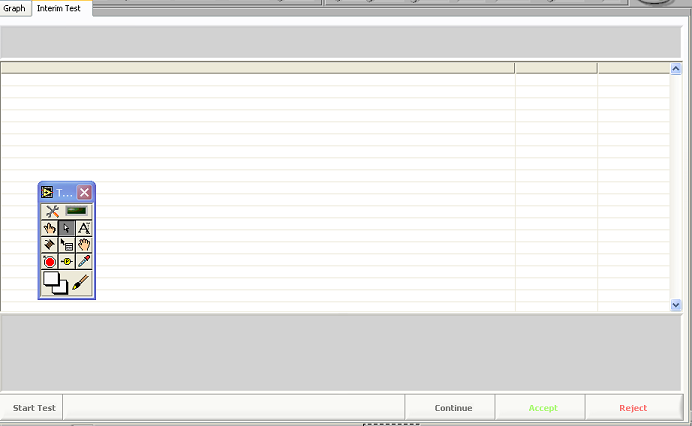Toggle Automatic Tool Selection in Tools palette
The image size is (692, 426).
[67, 211]
